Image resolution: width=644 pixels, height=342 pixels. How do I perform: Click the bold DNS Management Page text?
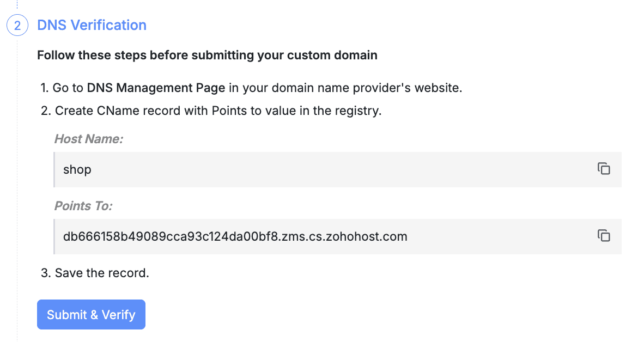[x=156, y=88]
